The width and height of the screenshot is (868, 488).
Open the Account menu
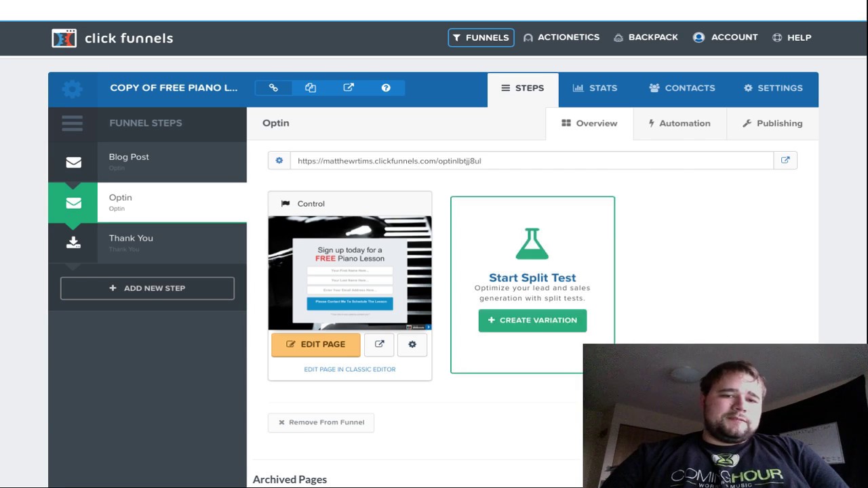726,37
